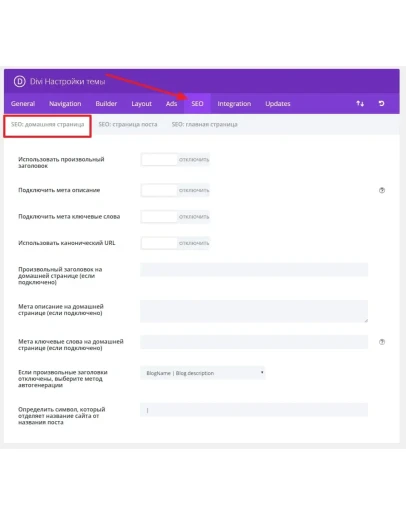Image resolution: width=406 pixels, height=516 pixels.
Task: Toggle Подключить мета ключевые слова switch
Action: [175, 217]
